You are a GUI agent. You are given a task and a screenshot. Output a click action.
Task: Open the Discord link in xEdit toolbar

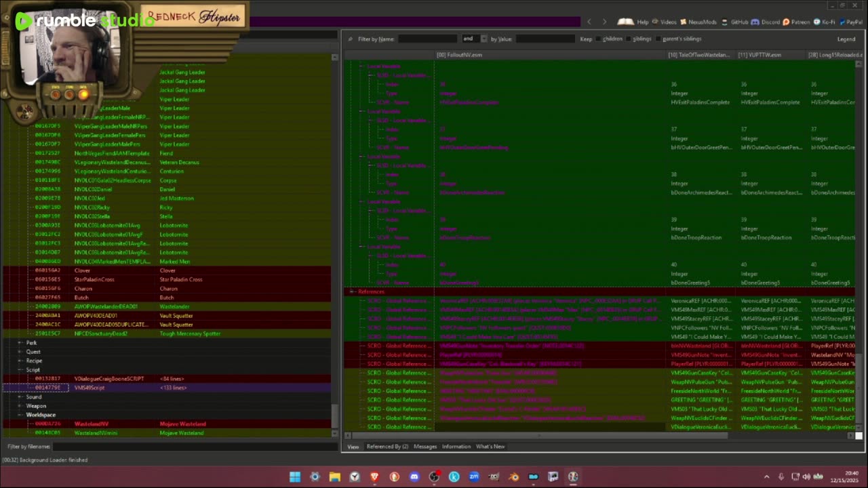[766, 22]
